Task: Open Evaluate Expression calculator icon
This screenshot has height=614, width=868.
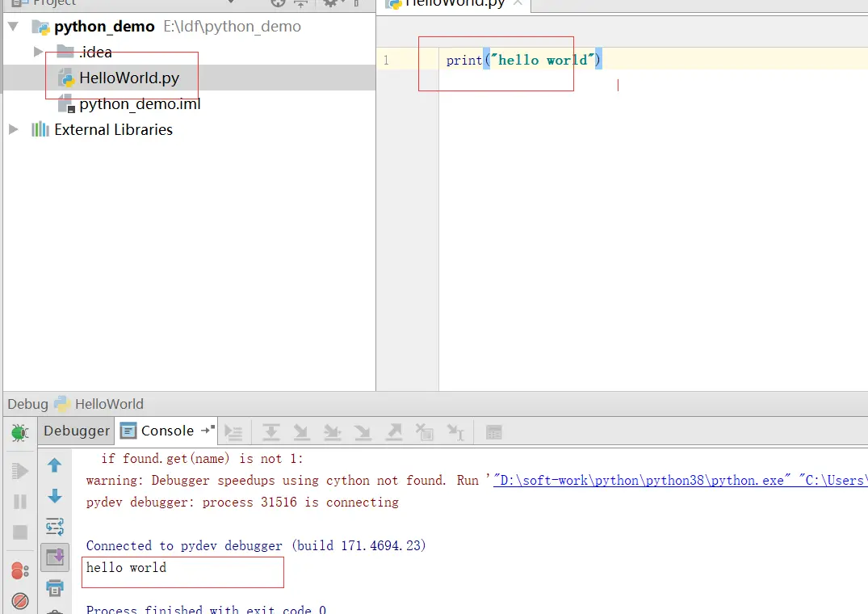Action: pyautogui.click(x=493, y=432)
